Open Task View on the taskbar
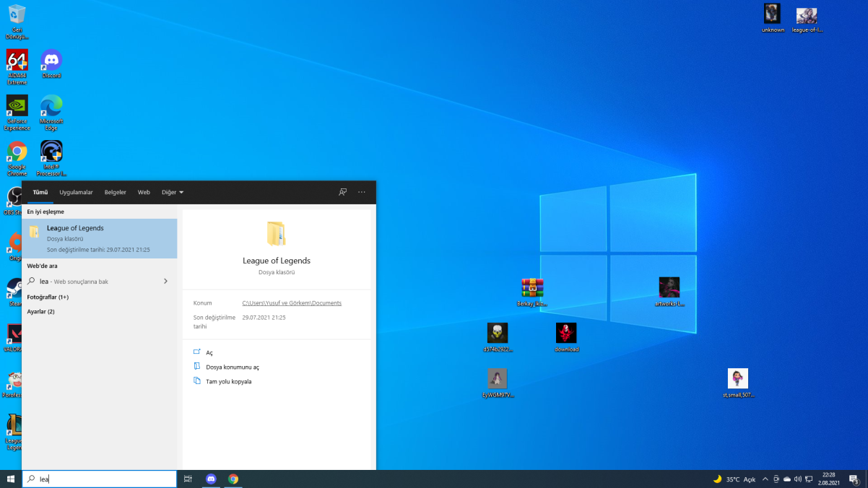868x488 pixels. pos(188,479)
